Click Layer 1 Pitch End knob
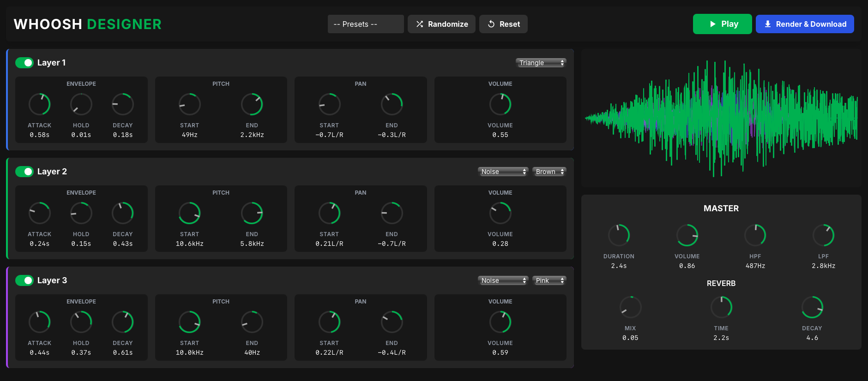Screen dimensions: 868x381 (252, 104)
